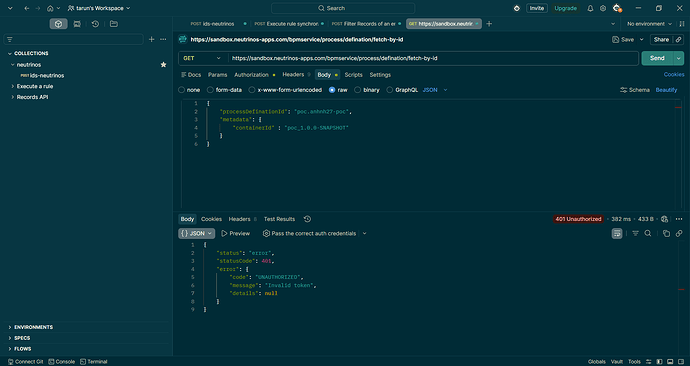The height and width of the screenshot is (366, 690).
Task: Select binary body type
Action: 357,90
